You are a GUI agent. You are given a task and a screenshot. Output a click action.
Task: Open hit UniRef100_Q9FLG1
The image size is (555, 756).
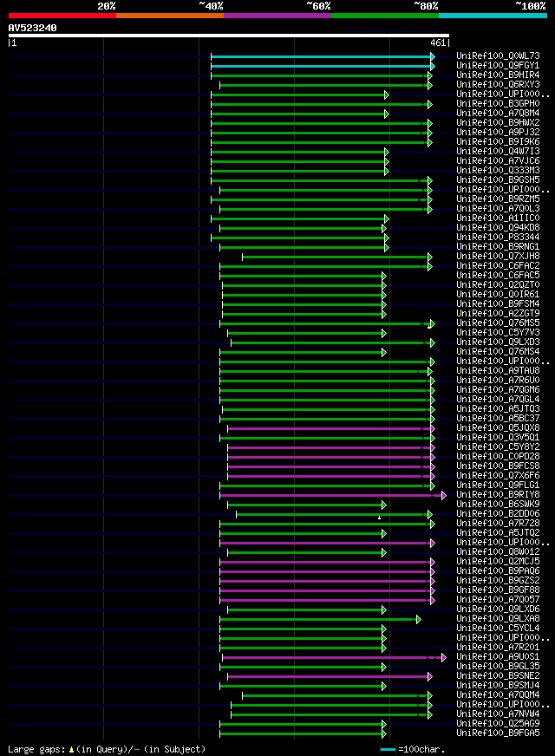(498, 486)
